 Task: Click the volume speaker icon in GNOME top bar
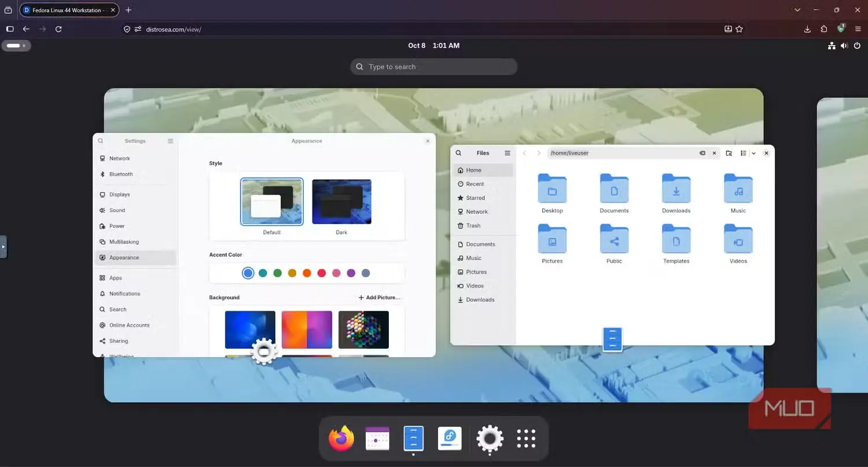point(844,46)
